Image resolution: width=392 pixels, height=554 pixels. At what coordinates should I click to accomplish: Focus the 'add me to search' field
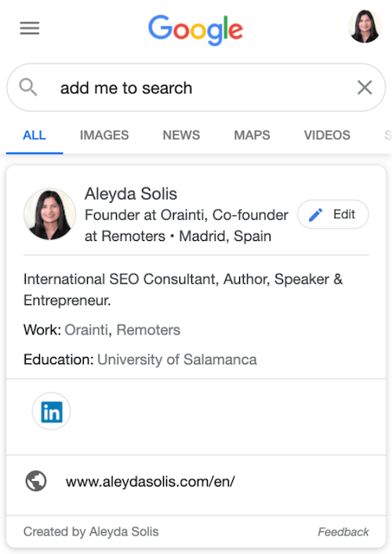pos(196,87)
